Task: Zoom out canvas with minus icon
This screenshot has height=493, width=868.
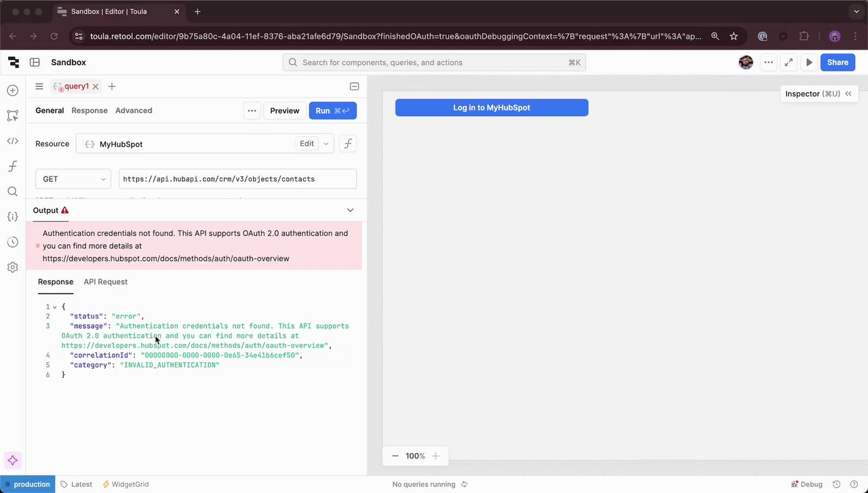Action: pyautogui.click(x=395, y=456)
